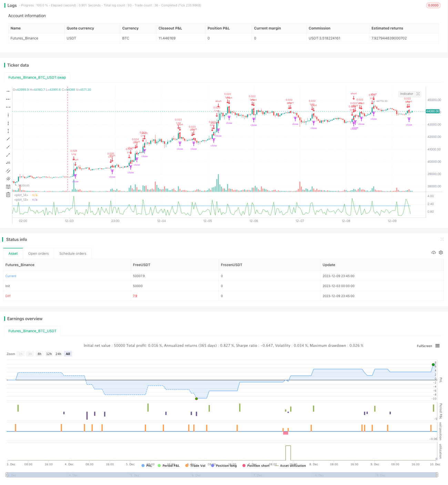
Task: Select the Fibonacci retracement lines tool
Action: 8,186
